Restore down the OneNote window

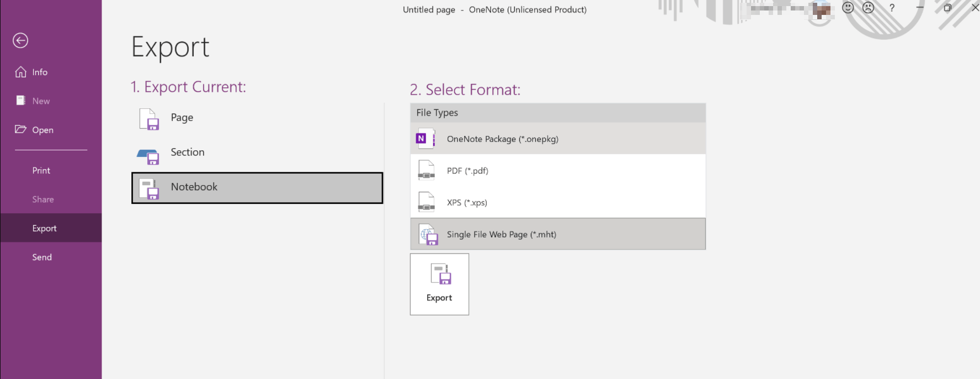[x=947, y=8]
